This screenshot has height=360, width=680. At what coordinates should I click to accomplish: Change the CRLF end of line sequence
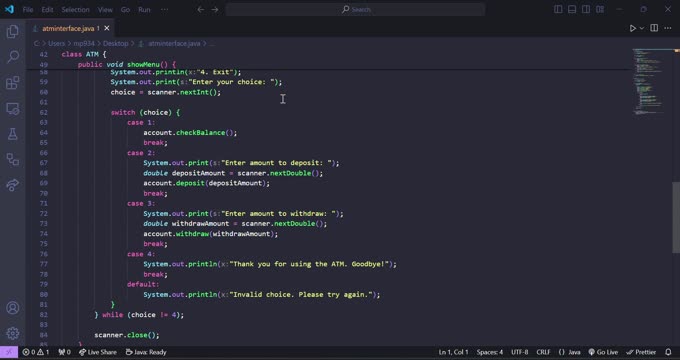543,352
